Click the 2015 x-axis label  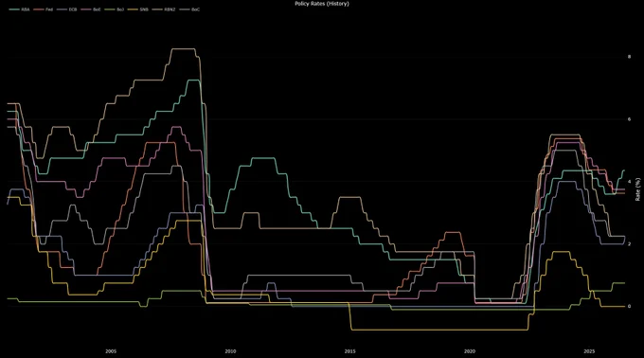click(x=349, y=351)
